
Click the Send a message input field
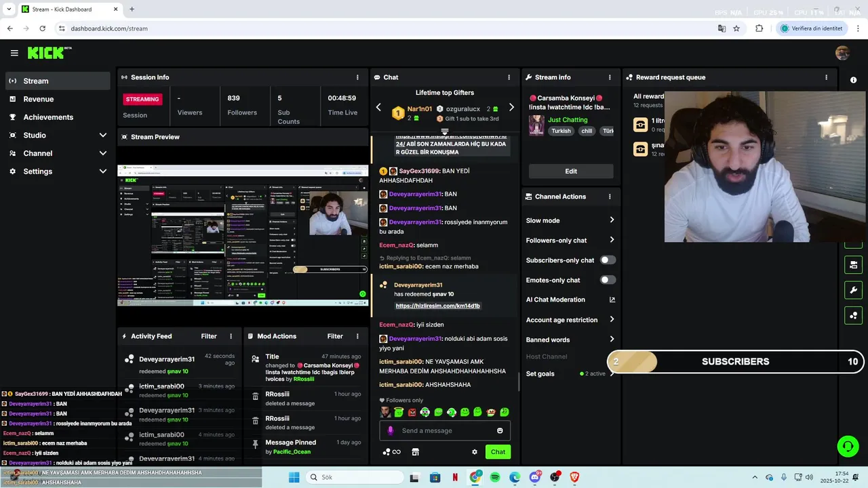pos(445,430)
